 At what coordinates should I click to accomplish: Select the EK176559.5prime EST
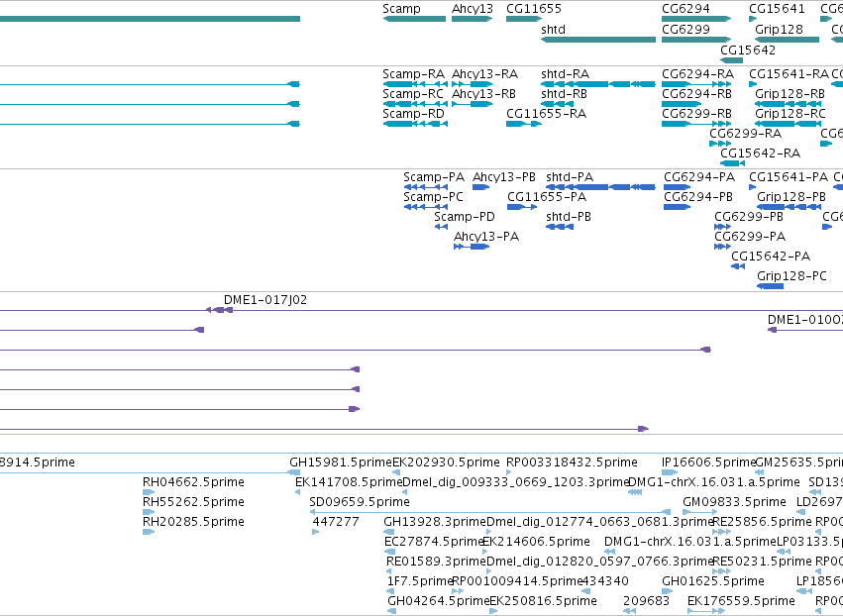click(x=706, y=611)
